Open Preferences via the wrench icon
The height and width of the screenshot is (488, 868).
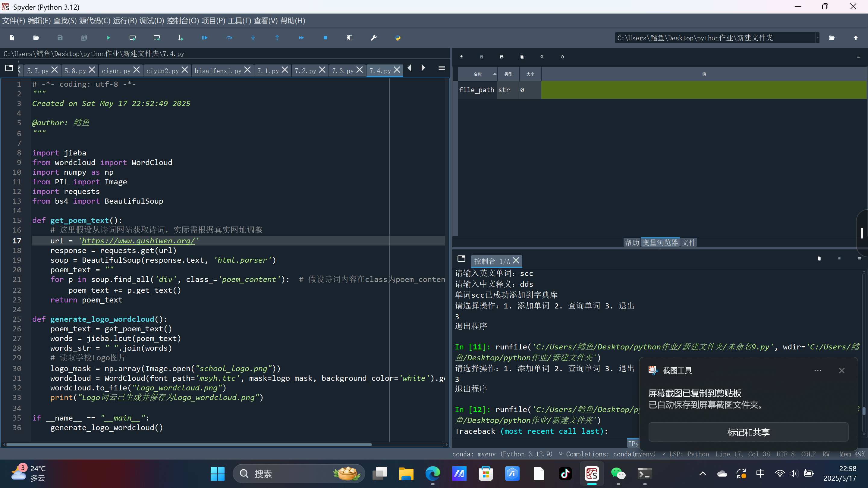coord(373,38)
